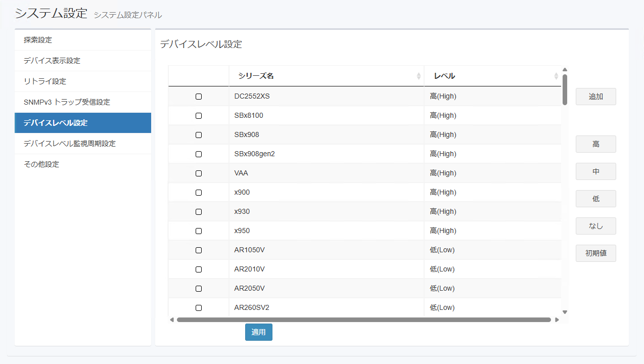Open デバイスレベル監視周期設定 menu item
The image size is (644, 364).
70,144
